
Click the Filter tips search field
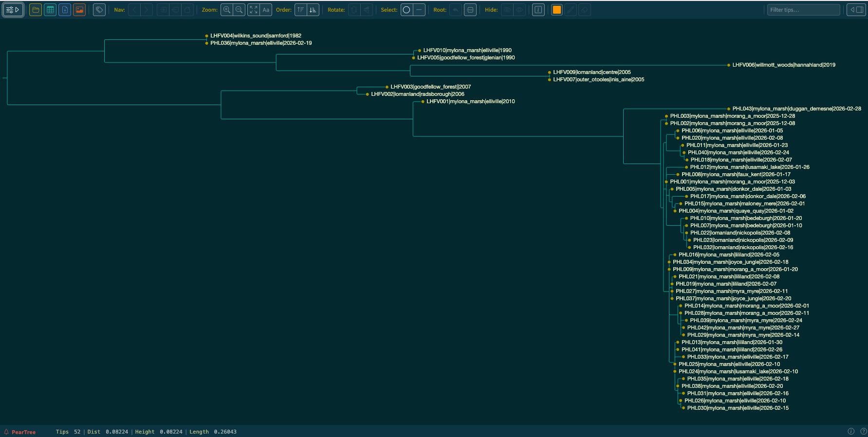click(x=803, y=10)
